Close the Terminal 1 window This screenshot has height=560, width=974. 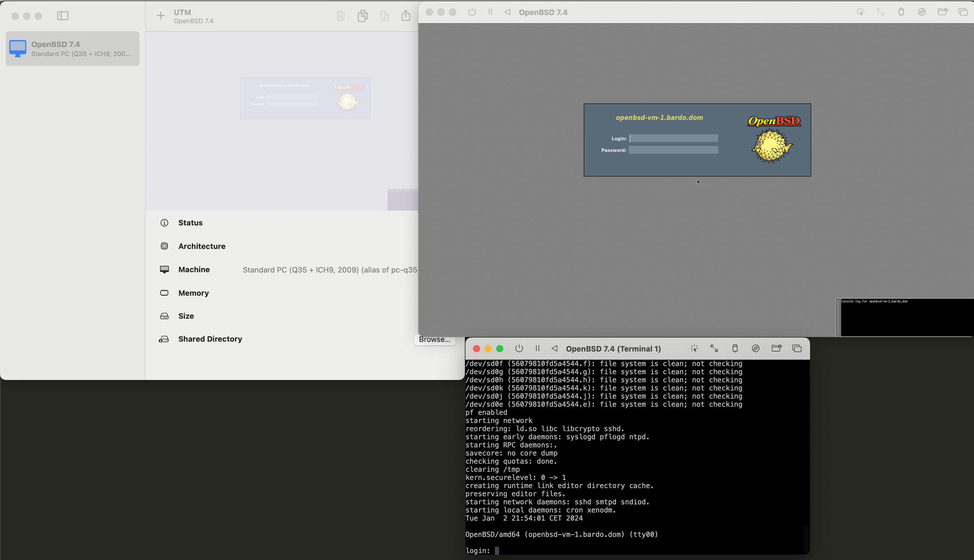coord(476,349)
